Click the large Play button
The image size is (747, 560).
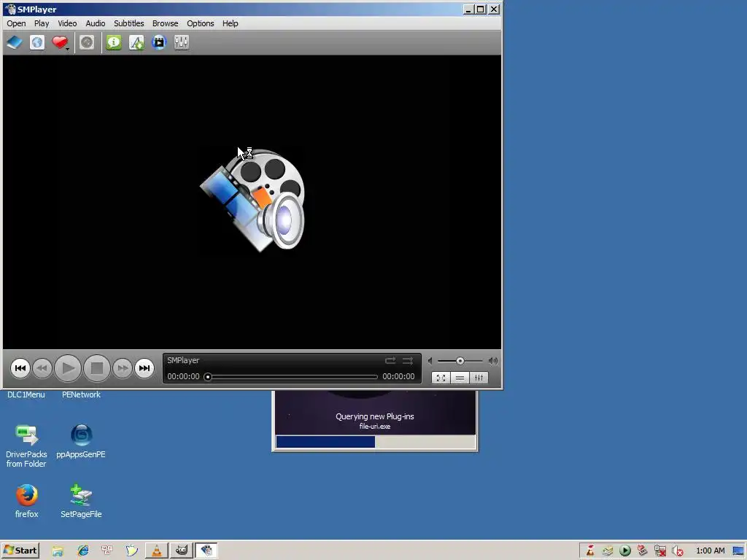tap(68, 368)
